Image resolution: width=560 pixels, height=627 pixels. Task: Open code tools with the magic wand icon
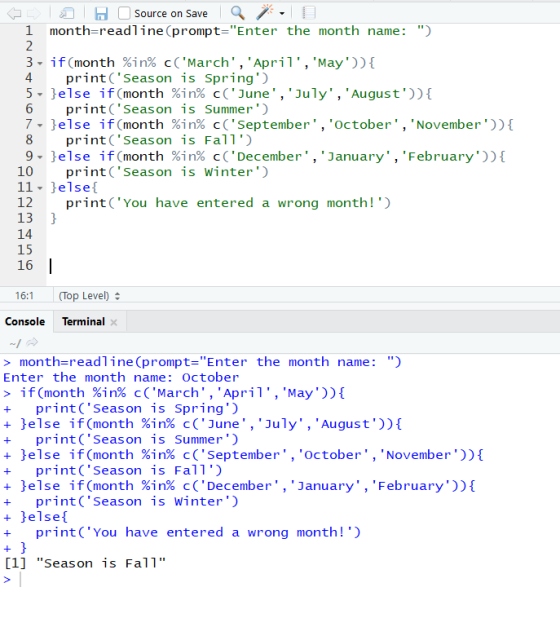click(x=265, y=13)
